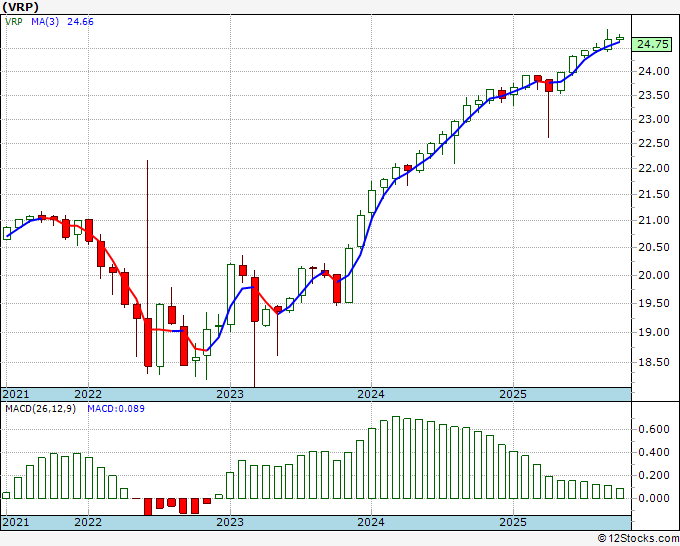Click the VRP legend label
680x546 pixels.
pos(14,22)
